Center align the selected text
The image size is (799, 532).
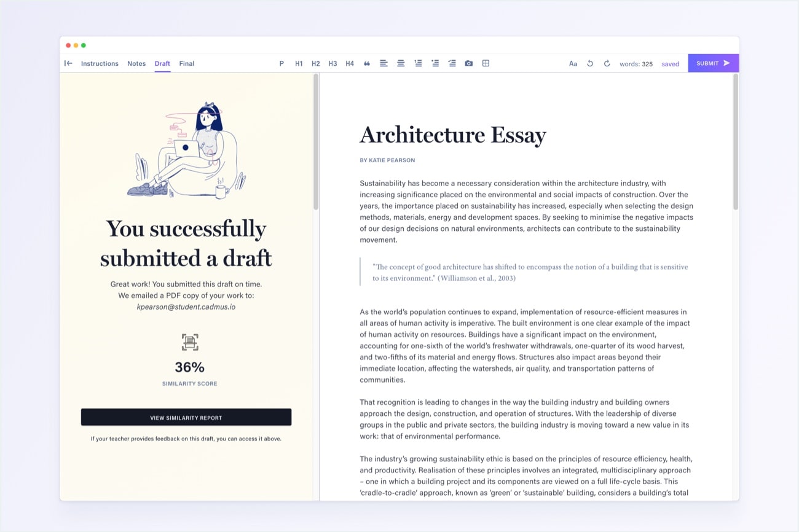[x=400, y=63]
